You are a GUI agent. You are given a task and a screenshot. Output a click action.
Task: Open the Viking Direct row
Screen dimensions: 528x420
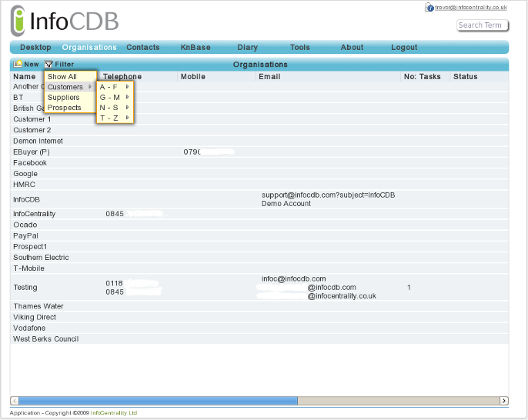pos(259,317)
